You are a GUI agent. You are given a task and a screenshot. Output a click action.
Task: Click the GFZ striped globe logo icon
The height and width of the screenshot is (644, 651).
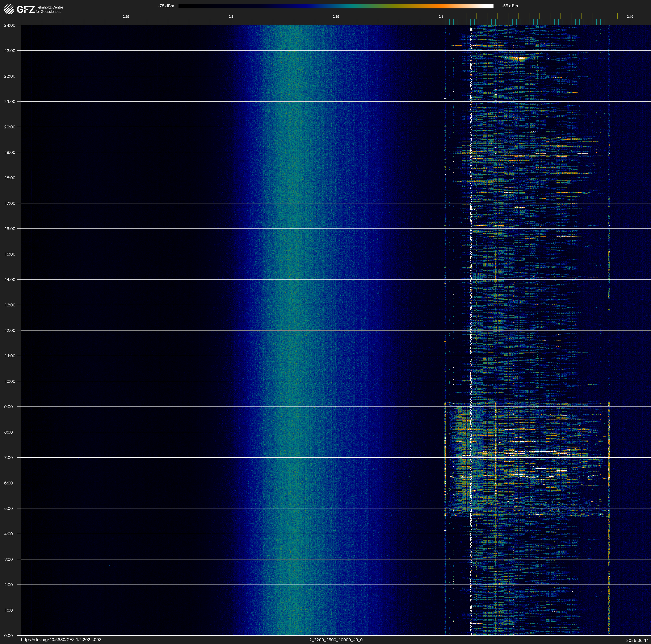point(9,9)
